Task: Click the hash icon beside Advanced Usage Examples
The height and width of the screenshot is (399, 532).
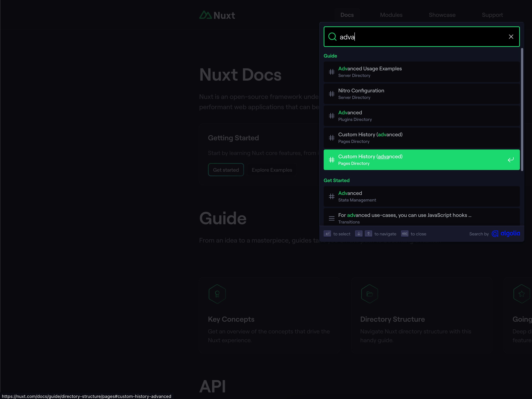Action: pos(332,72)
